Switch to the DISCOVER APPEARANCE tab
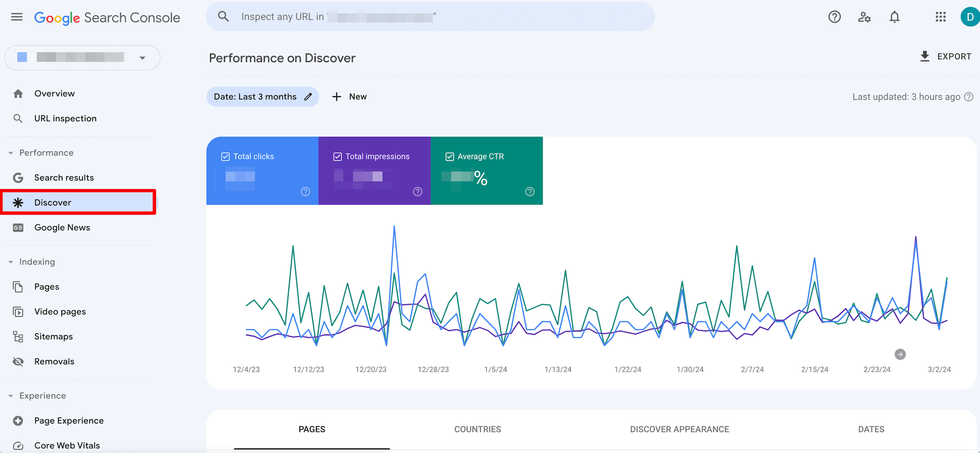This screenshot has height=453, width=980. (679, 429)
